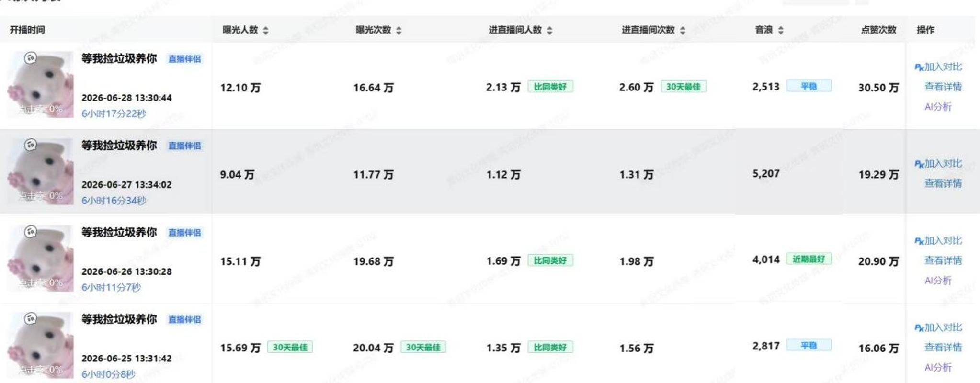Sort by 曝光次数 column arrows
The width and height of the screenshot is (980, 383).
pyautogui.click(x=399, y=30)
